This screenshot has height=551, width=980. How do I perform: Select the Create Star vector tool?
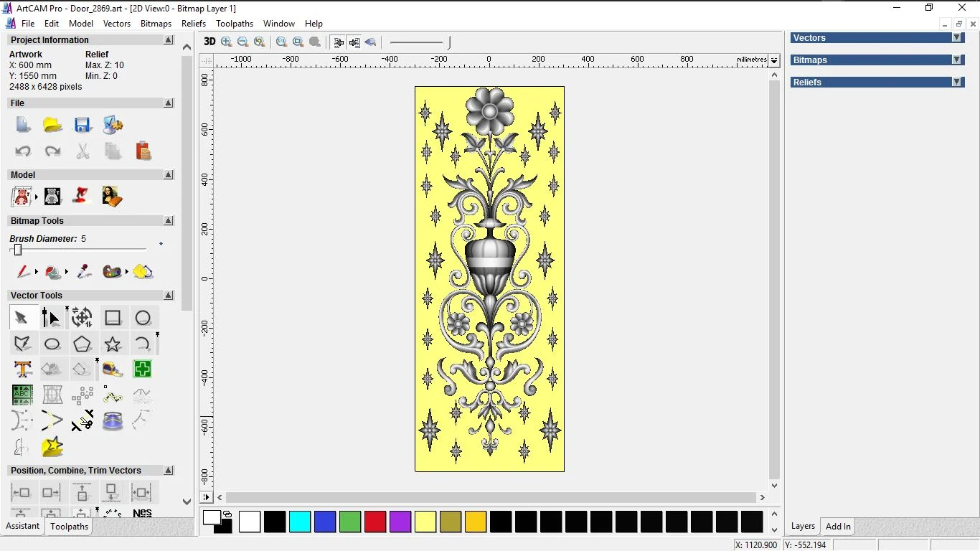pos(113,344)
